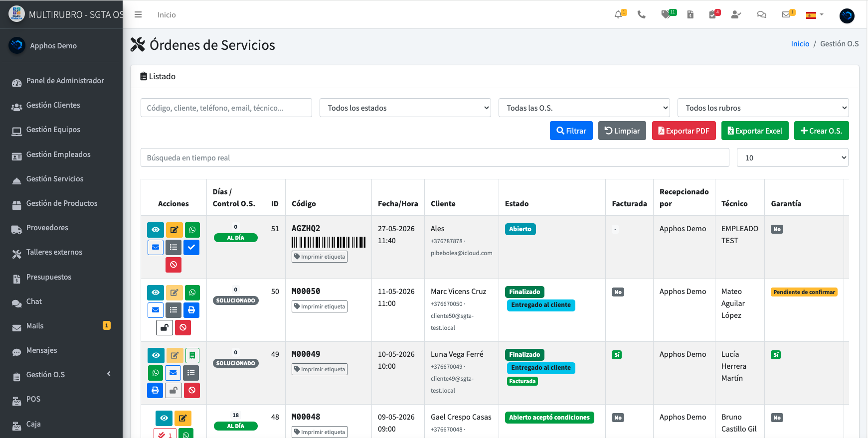Image resolution: width=868 pixels, height=438 pixels.
Task: Email the client of order M00049
Action: 173,373
